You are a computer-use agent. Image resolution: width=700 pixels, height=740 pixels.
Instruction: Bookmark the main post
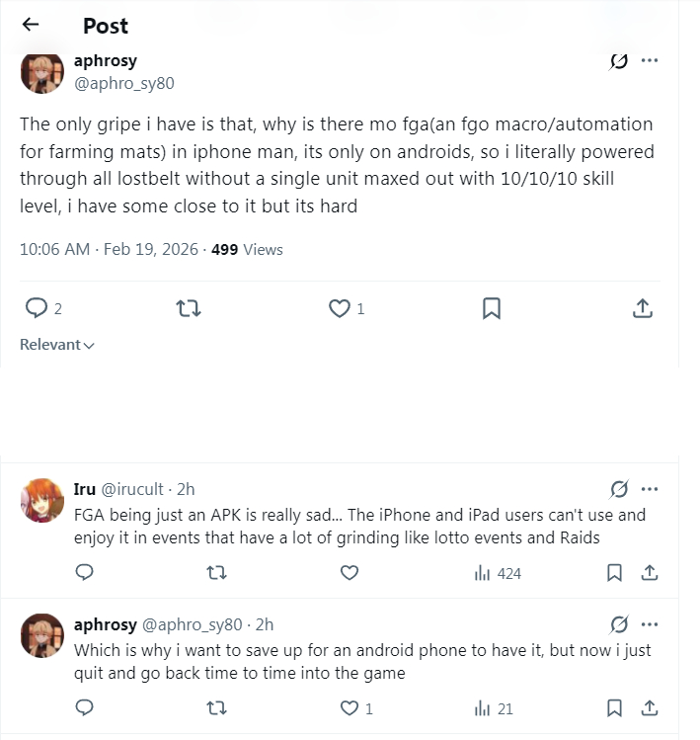point(492,308)
